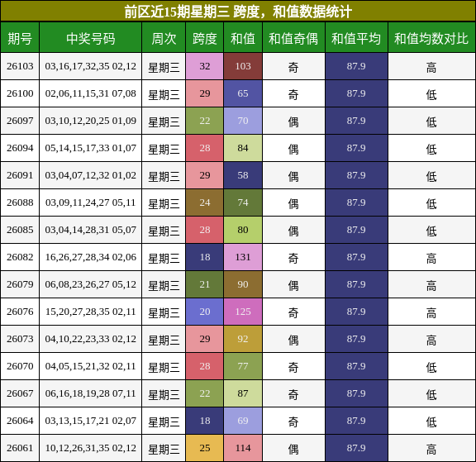Select winning numbers 05,14,15,17,33 01,07

pos(90,148)
